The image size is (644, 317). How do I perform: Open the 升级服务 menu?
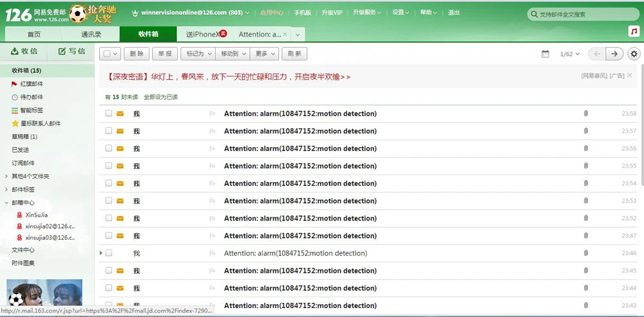click(x=367, y=12)
